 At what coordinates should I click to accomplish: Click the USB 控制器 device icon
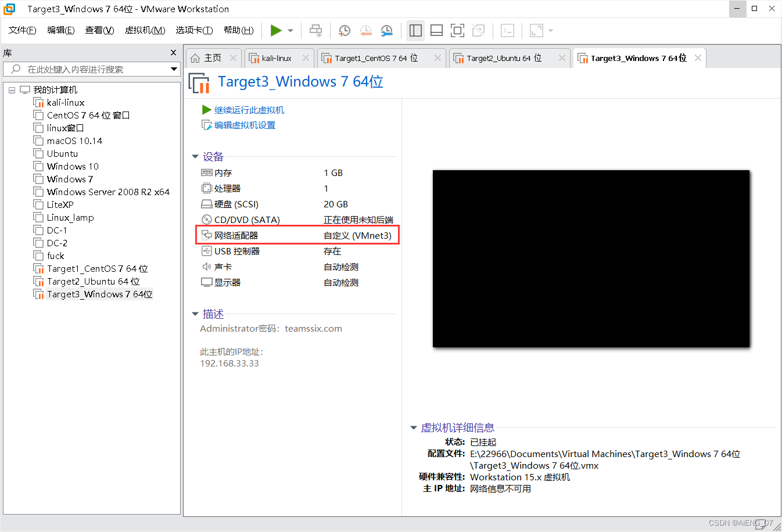tap(206, 251)
